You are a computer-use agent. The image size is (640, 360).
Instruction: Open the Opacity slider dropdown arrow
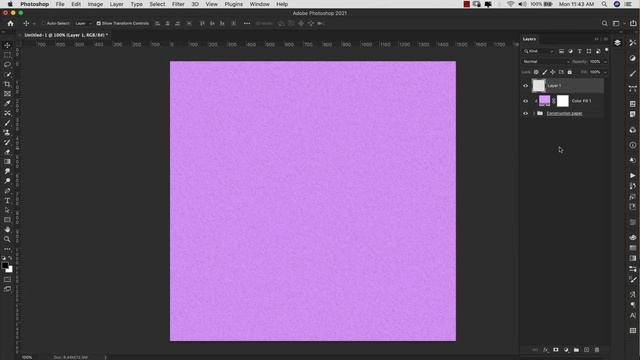pyautogui.click(x=605, y=62)
